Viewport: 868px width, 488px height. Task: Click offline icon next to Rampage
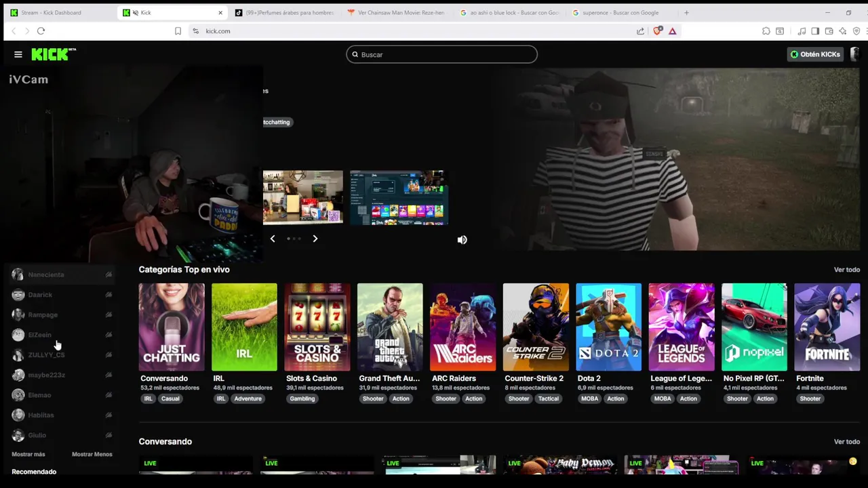pos(108,314)
